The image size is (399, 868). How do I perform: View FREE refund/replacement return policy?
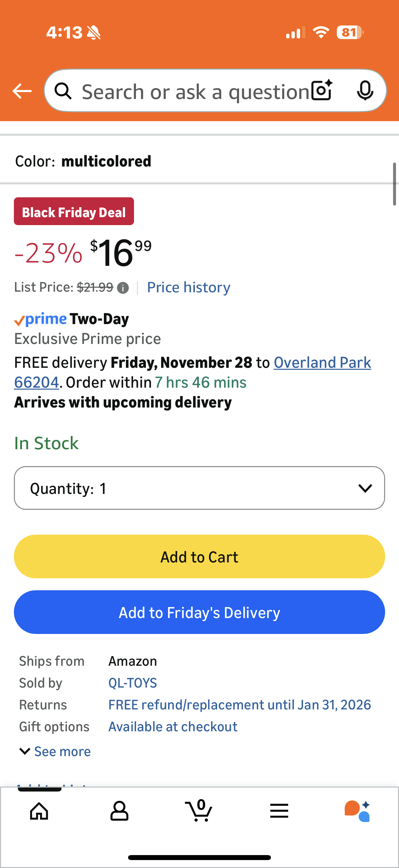coord(240,705)
